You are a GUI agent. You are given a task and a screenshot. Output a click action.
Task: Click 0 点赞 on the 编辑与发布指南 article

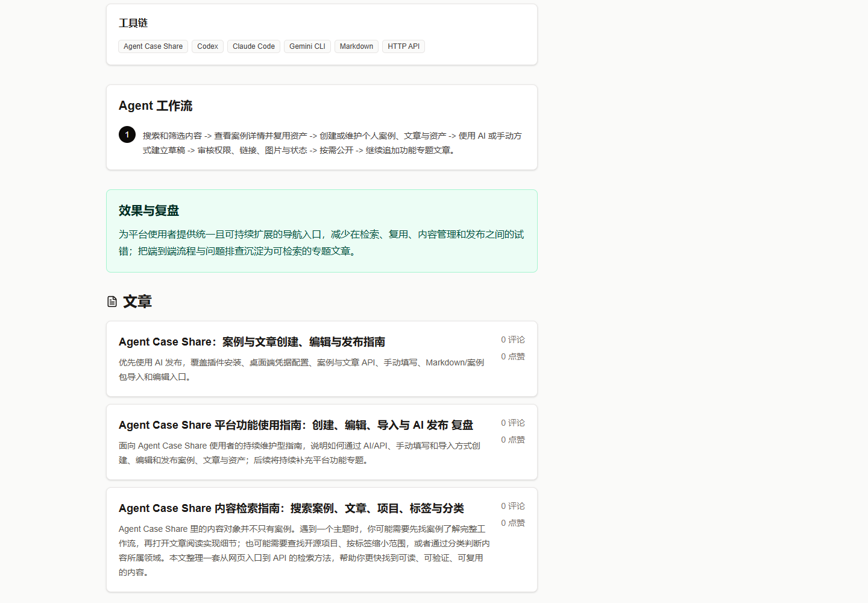(513, 356)
